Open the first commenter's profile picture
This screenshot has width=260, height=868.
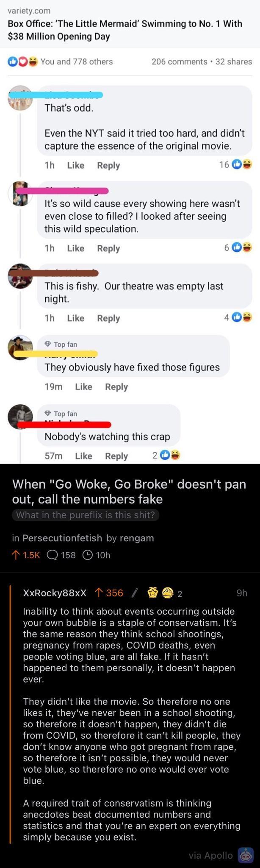(x=20, y=98)
